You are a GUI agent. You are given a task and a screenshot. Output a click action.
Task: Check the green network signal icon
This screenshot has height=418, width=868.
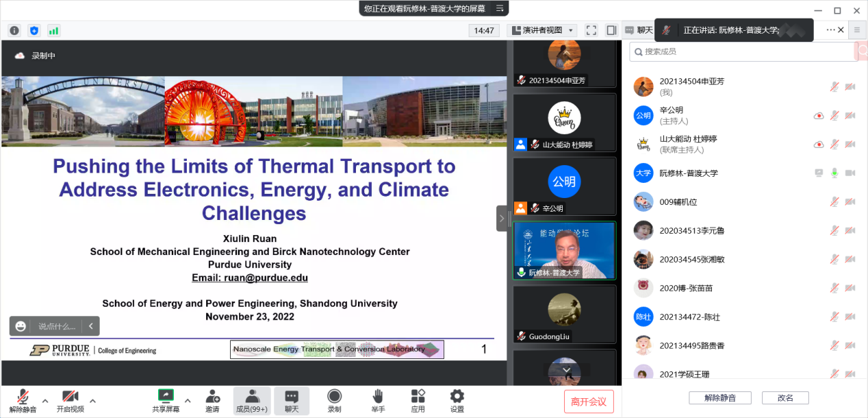click(53, 30)
